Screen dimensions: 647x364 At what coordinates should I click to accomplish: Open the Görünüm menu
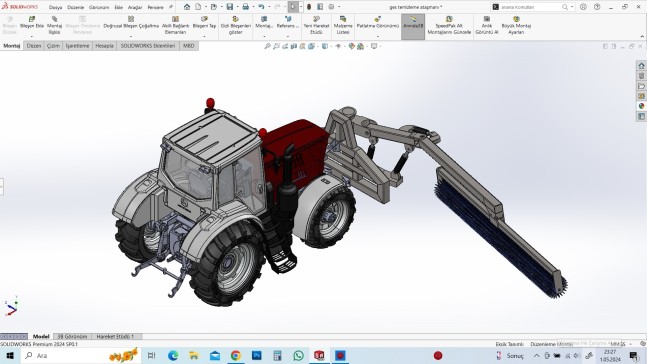(99, 7)
